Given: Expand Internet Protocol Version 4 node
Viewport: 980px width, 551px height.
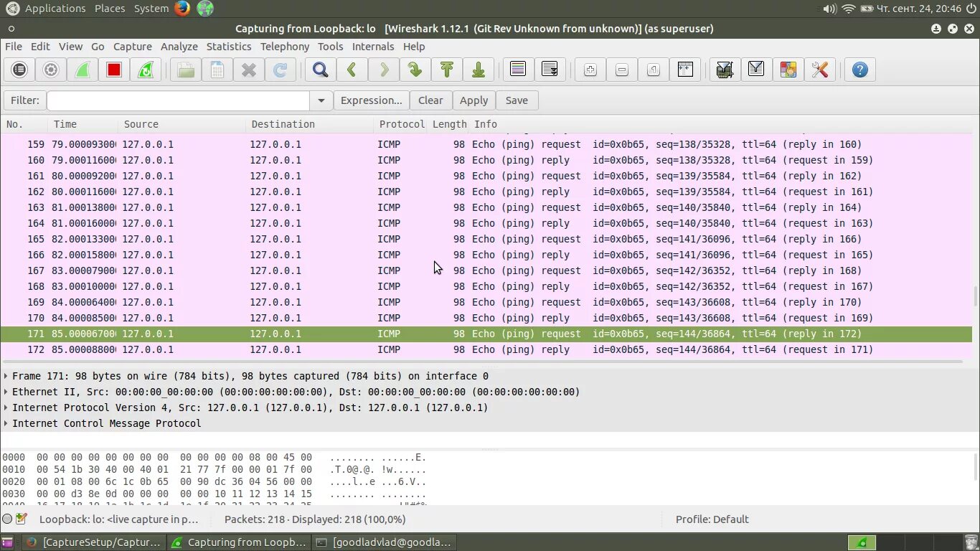Looking at the screenshot, I should [6, 408].
